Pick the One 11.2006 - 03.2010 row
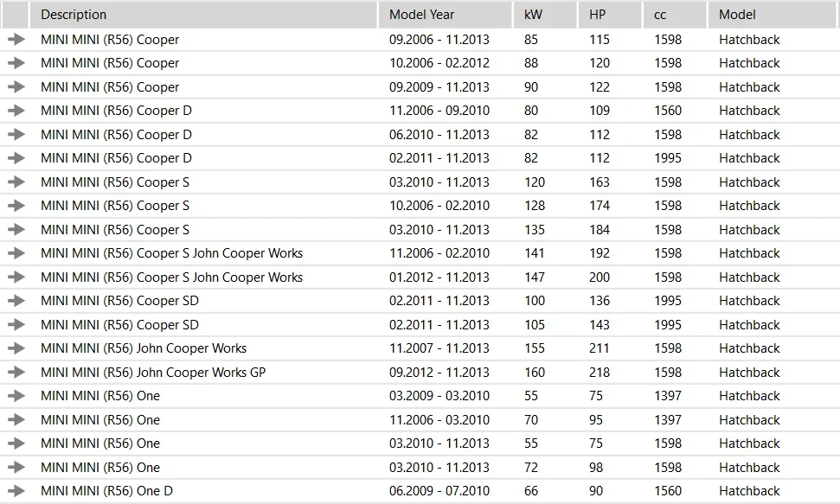 420,420
